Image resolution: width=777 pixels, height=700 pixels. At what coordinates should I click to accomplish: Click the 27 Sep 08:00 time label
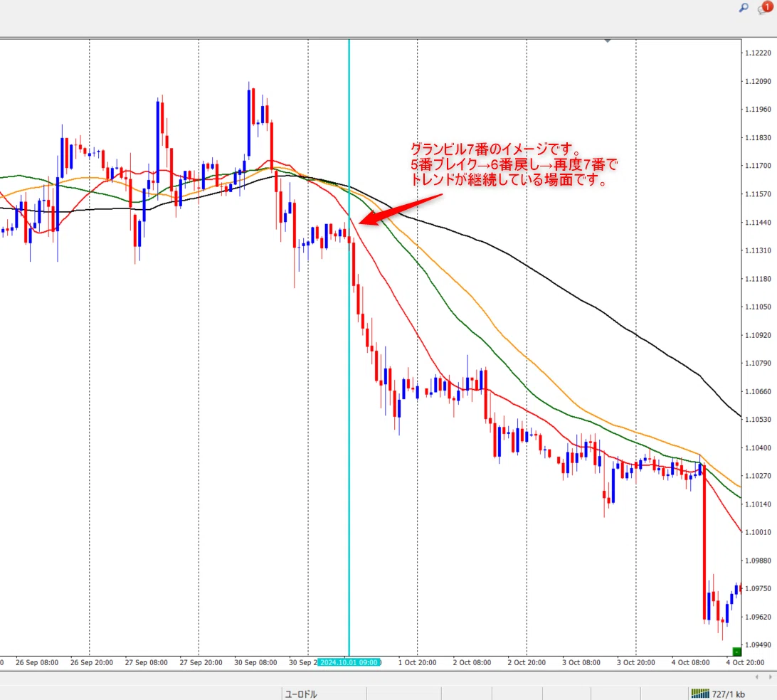coord(146,663)
